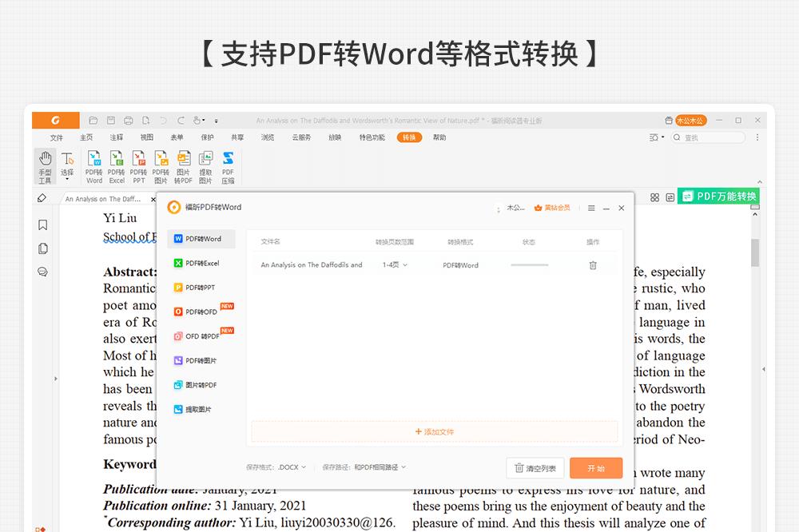
Task: Launch PDF压缩 compression tool
Action: [228, 167]
